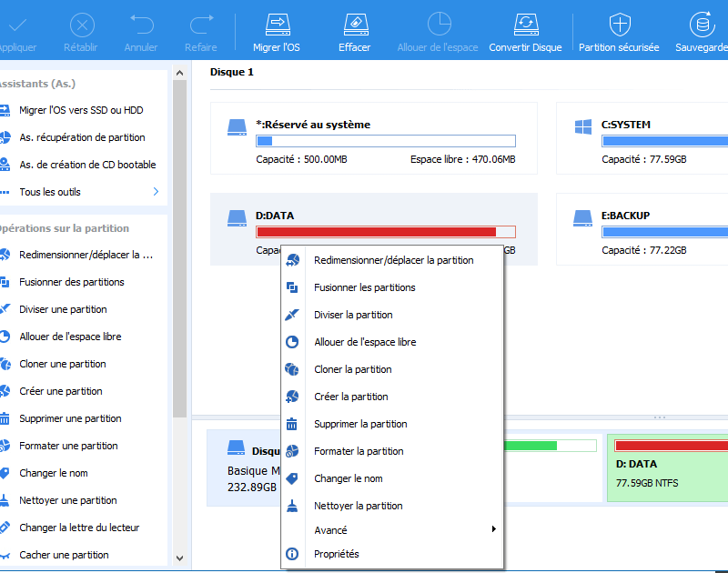
Task: Click the Appliquer checkmark icon
Action: tap(17, 25)
